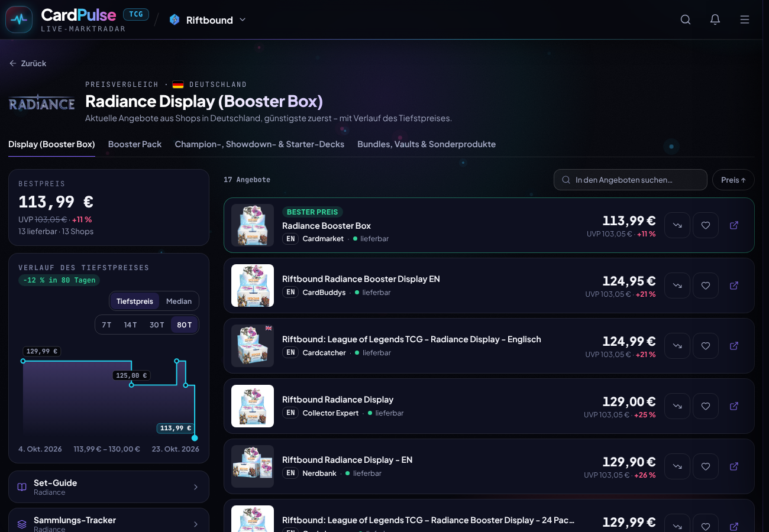This screenshot has width=769, height=532.
Task: Select the 7T chart range
Action: (x=106, y=325)
